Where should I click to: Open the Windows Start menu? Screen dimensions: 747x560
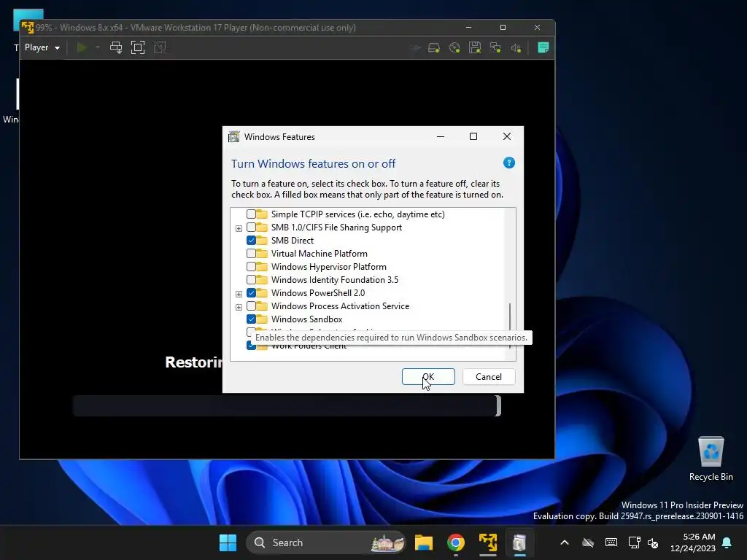228,542
